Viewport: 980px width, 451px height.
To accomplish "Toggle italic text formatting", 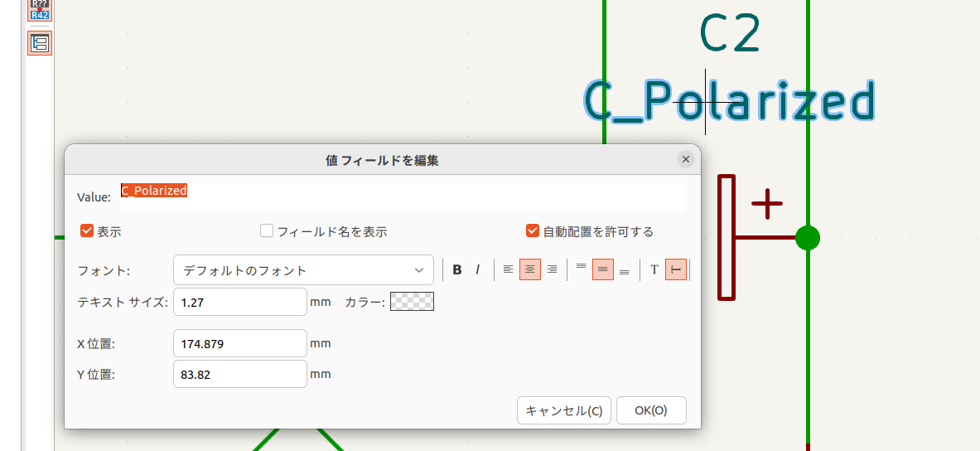I will pyautogui.click(x=478, y=269).
